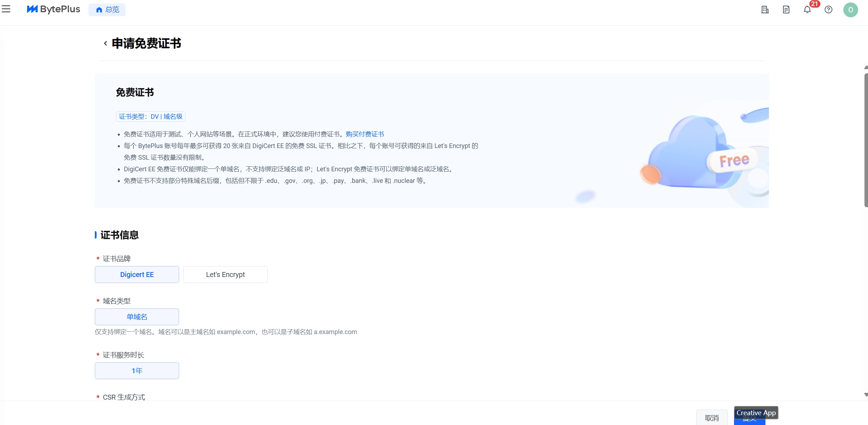Click the CSR 生成方式 field label
The width and height of the screenshot is (868, 425).
point(124,397)
